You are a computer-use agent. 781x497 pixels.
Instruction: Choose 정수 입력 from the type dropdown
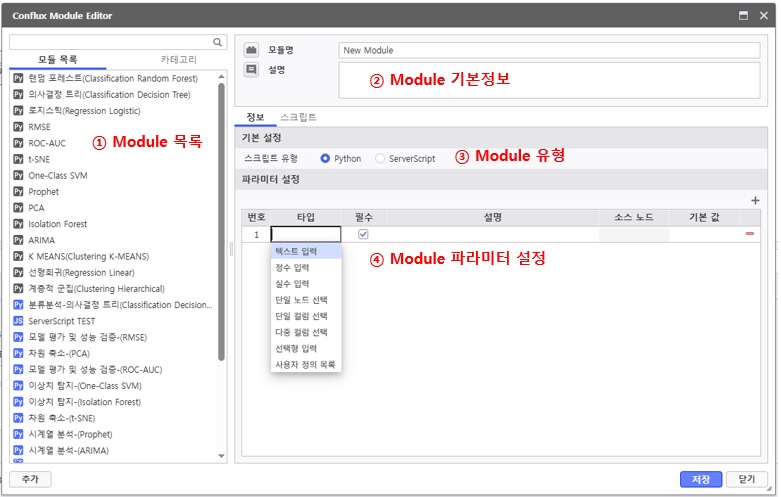point(292,267)
